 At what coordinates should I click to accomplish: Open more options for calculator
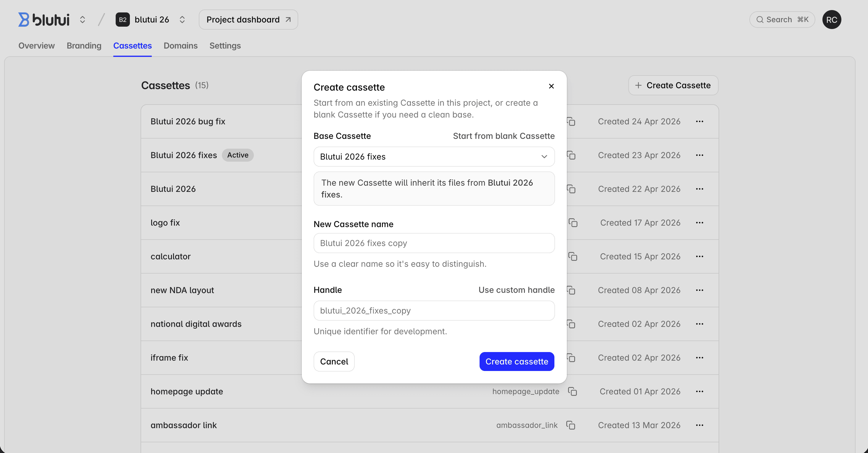coord(700,256)
